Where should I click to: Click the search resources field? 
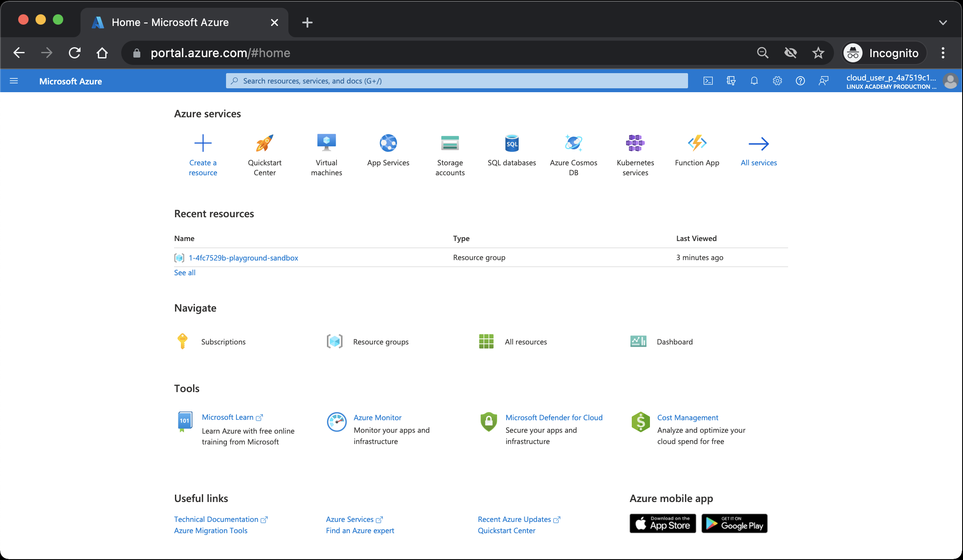click(x=457, y=80)
